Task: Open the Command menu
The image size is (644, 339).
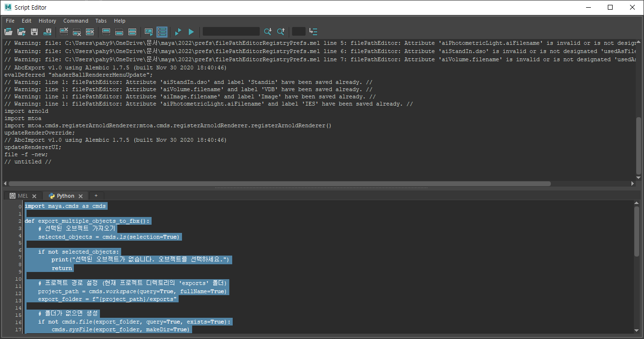Action: [x=76, y=21]
